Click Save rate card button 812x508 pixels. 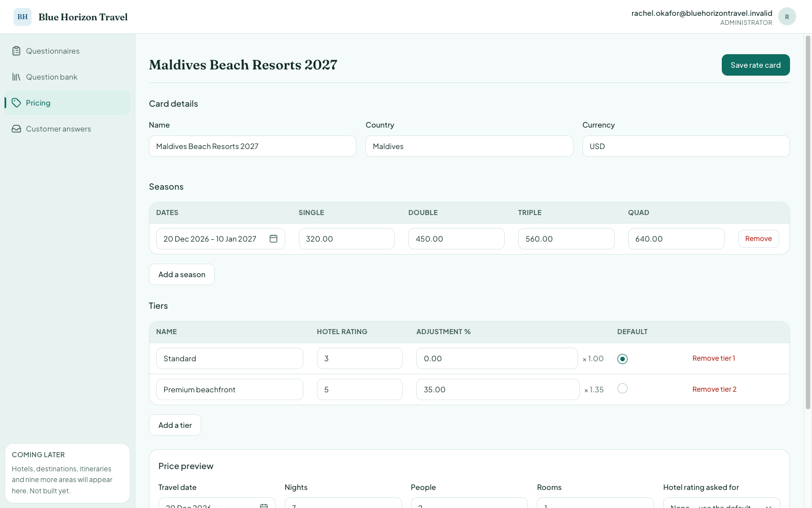756,65
